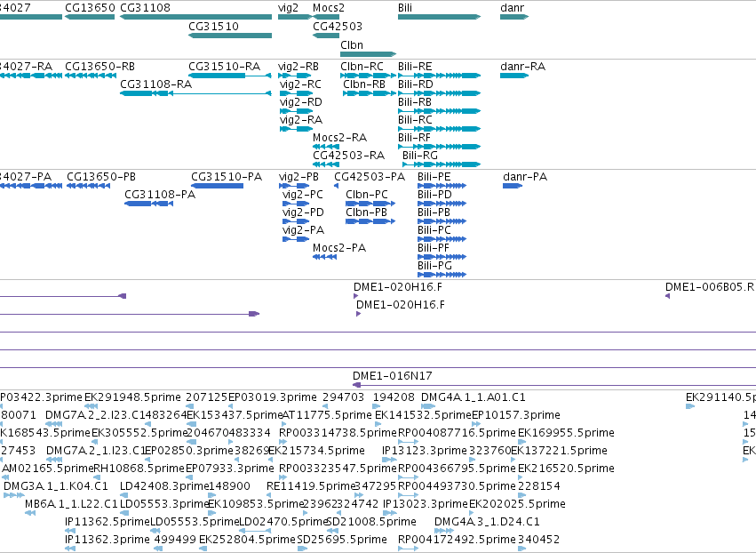Select the EK291948.5prime EST label
The image size is (756, 553).
[x=132, y=397]
